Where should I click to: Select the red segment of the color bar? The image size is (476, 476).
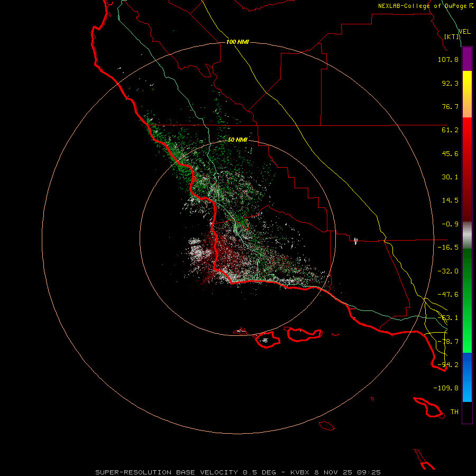[467, 169]
